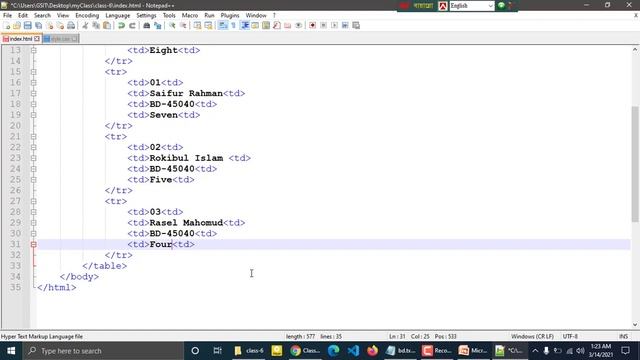Image resolution: width=640 pixels, height=360 pixels.
Task: Open the User Defined Language toolbar button
Action: (x=255, y=25)
